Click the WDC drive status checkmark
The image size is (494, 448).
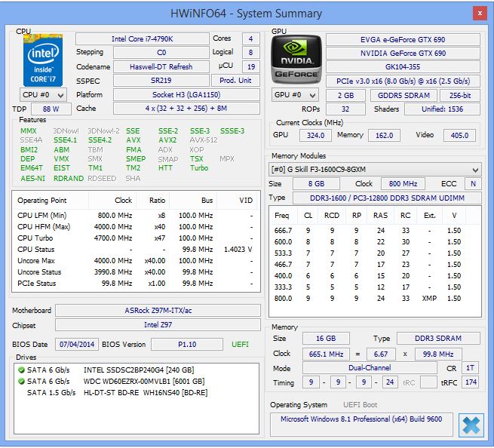(20, 382)
